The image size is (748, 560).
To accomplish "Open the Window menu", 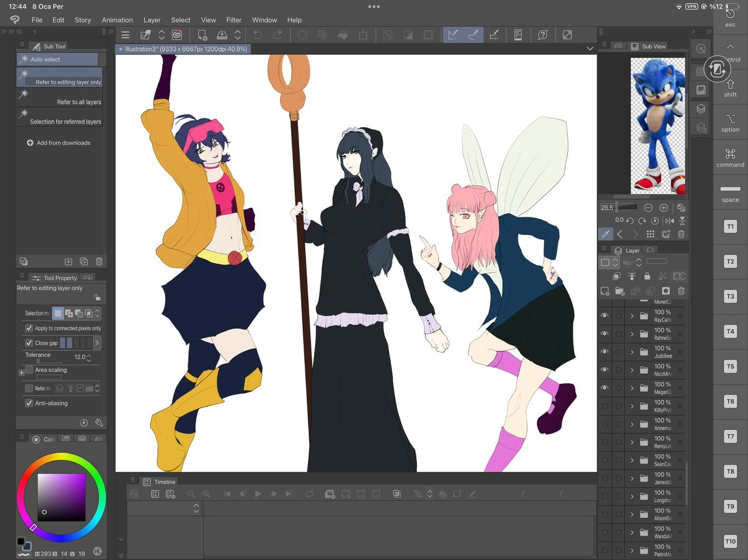I will 264,20.
